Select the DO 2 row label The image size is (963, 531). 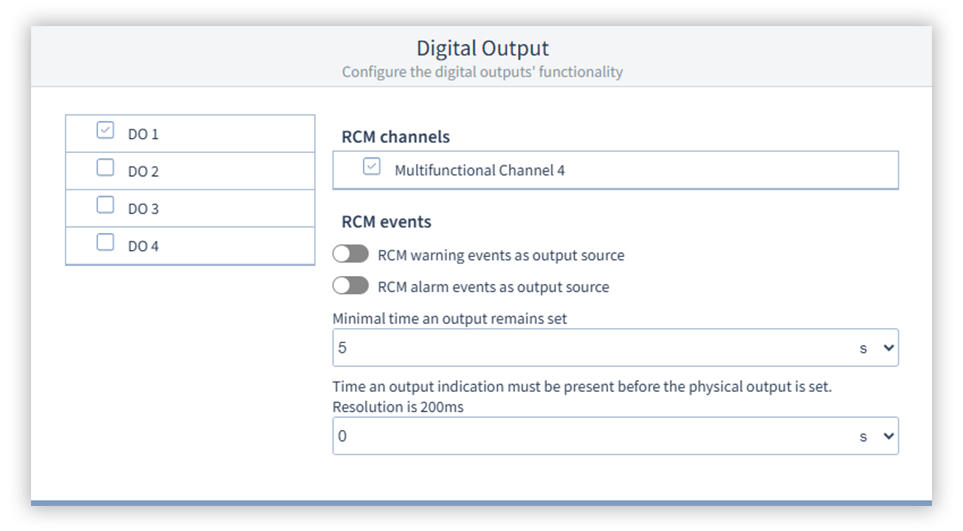pos(143,171)
